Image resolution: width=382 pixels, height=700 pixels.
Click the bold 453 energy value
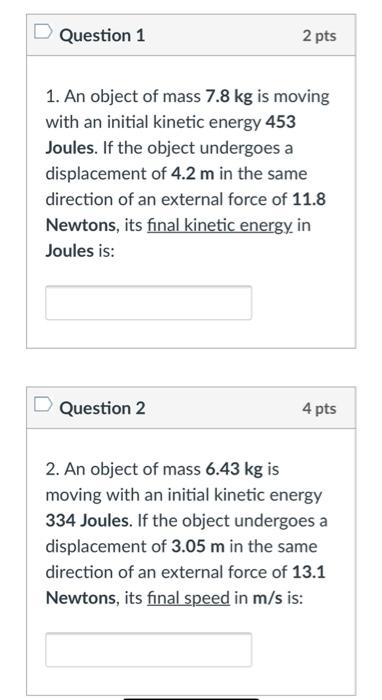(x=281, y=122)
